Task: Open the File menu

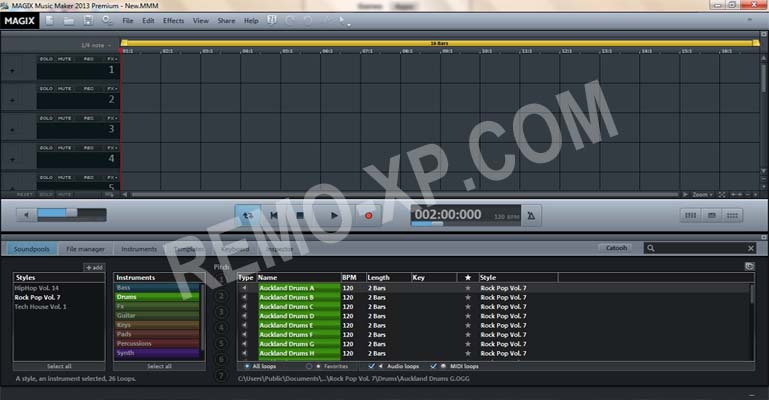Action: tap(128, 21)
